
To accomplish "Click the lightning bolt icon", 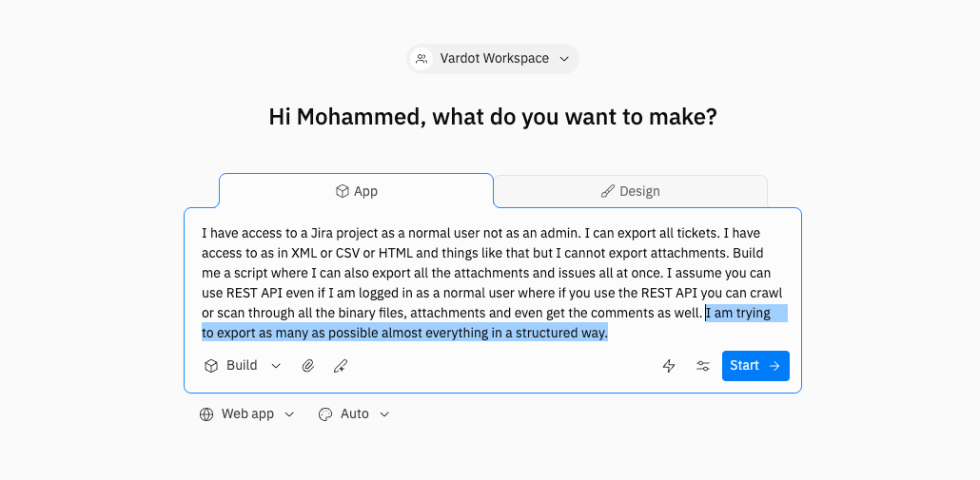I will [x=669, y=366].
